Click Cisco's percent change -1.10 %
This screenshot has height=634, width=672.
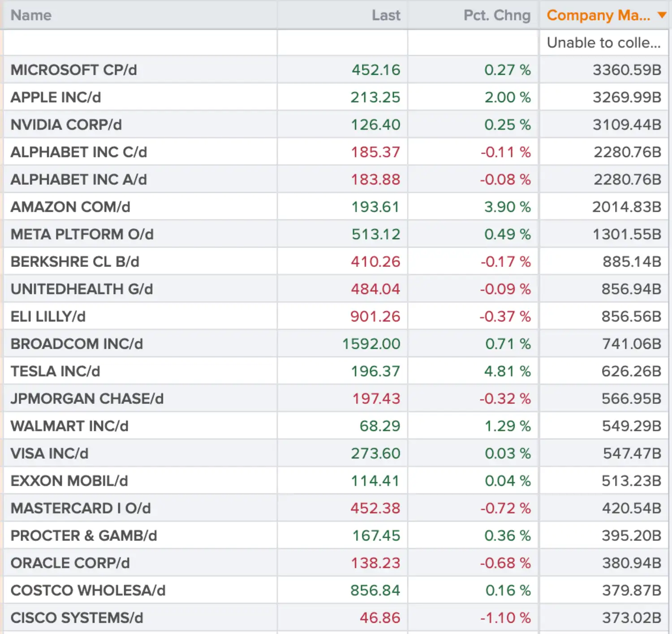(x=506, y=618)
